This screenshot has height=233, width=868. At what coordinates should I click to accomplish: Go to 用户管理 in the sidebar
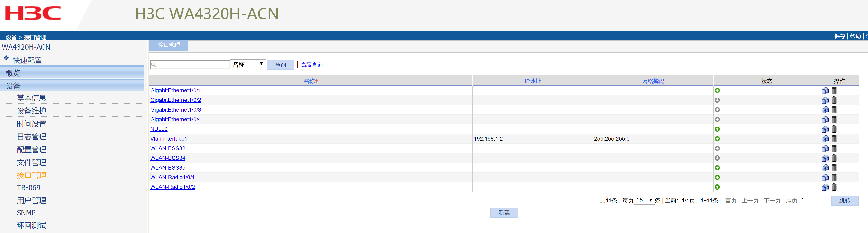point(31,200)
